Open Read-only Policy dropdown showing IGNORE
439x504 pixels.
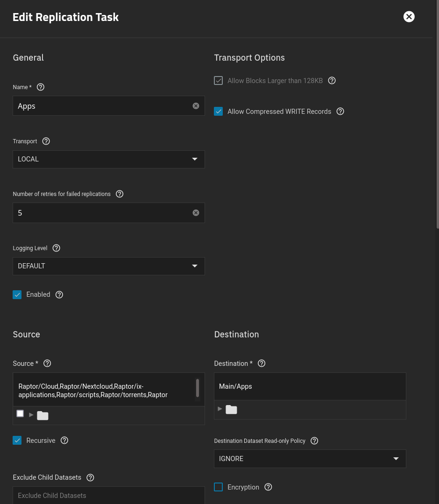click(310, 459)
